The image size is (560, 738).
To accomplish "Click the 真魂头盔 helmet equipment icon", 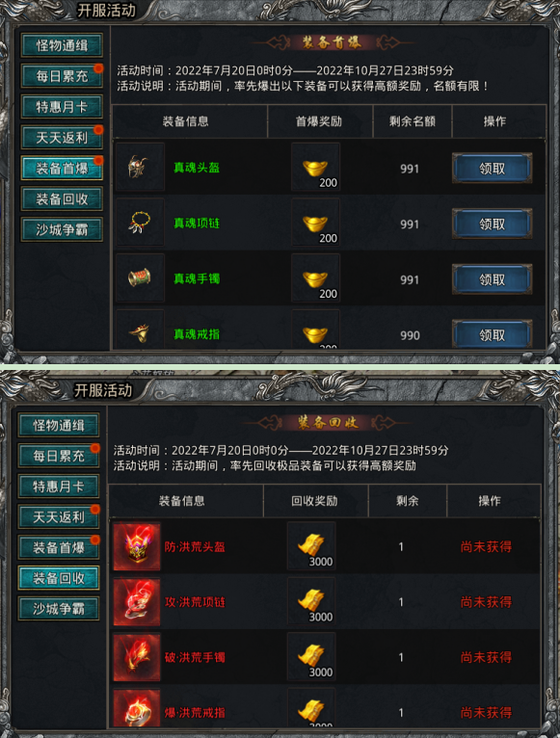I will point(140,167).
